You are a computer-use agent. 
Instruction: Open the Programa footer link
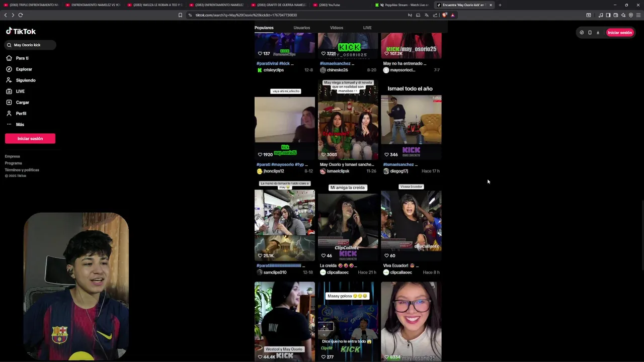[x=14, y=163]
